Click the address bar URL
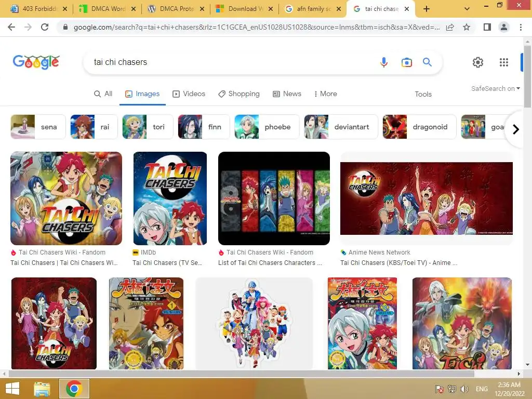The image size is (532, 399). [256, 27]
